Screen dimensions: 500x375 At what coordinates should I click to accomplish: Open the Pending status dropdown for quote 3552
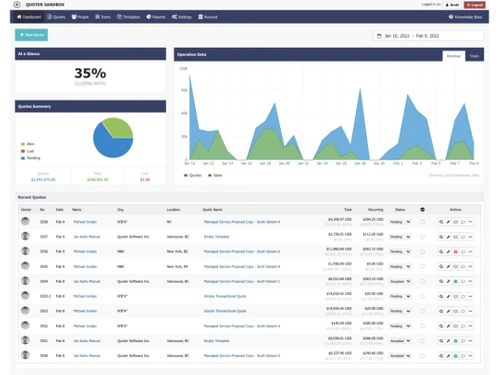point(400,326)
